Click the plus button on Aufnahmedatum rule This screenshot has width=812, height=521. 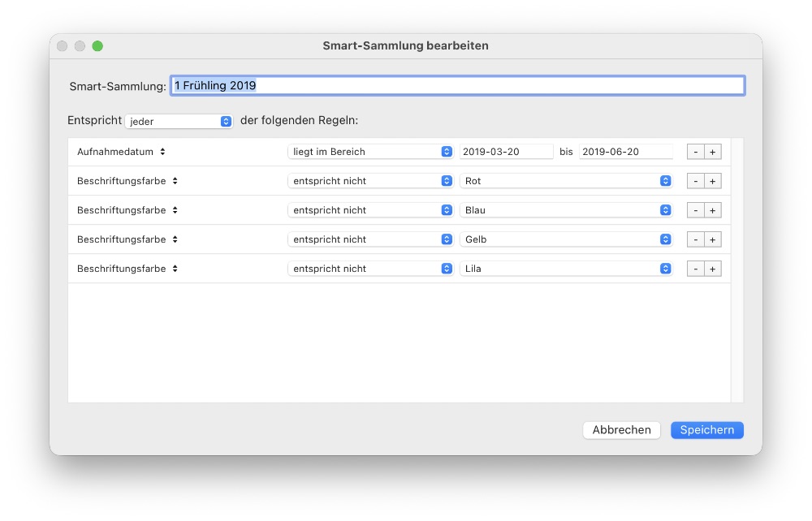(x=712, y=152)
